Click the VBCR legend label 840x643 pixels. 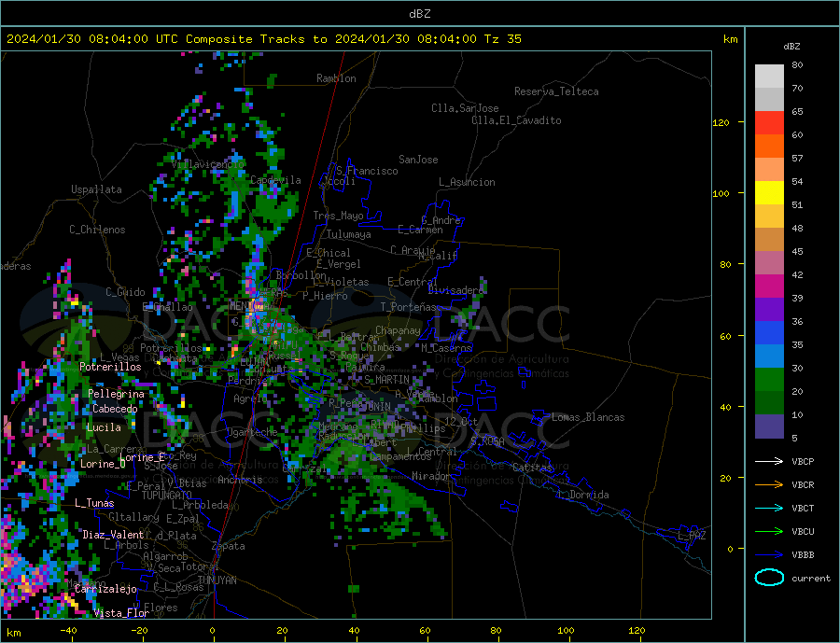pyautogui.click(x=803, y=485)
